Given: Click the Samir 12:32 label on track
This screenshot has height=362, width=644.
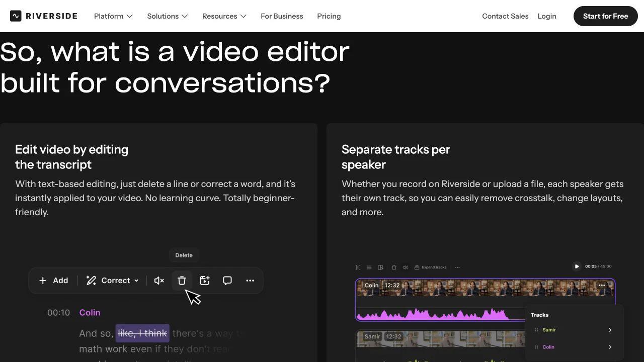Looking at the screenshot, I should click(382, 336).
